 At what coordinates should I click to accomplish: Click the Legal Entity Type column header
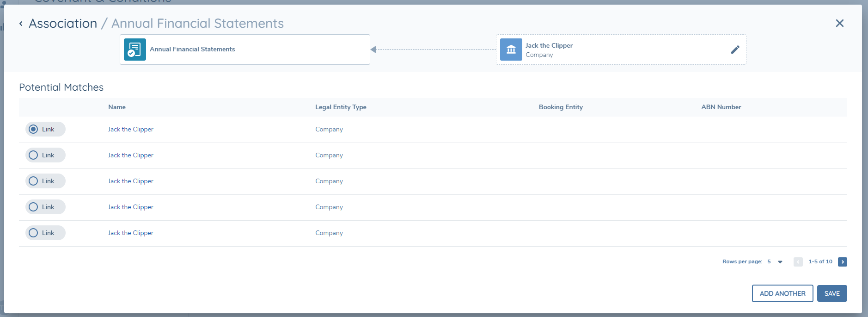pos(341,107)
